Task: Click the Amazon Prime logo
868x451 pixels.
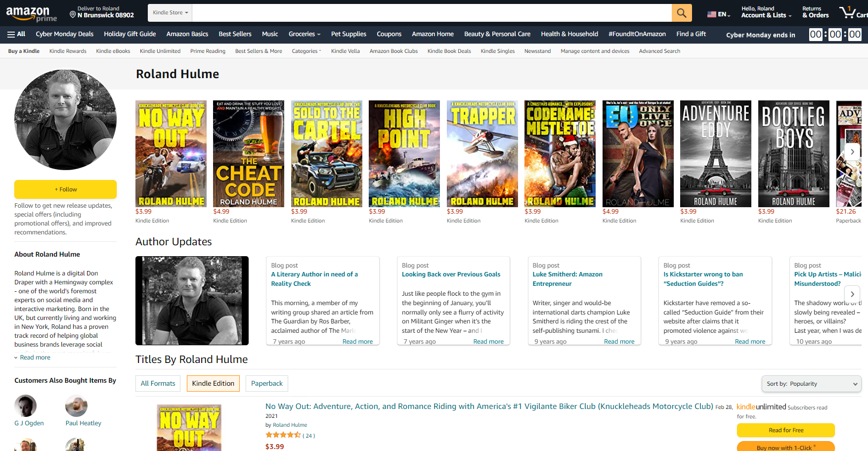Action: point(31,13)
